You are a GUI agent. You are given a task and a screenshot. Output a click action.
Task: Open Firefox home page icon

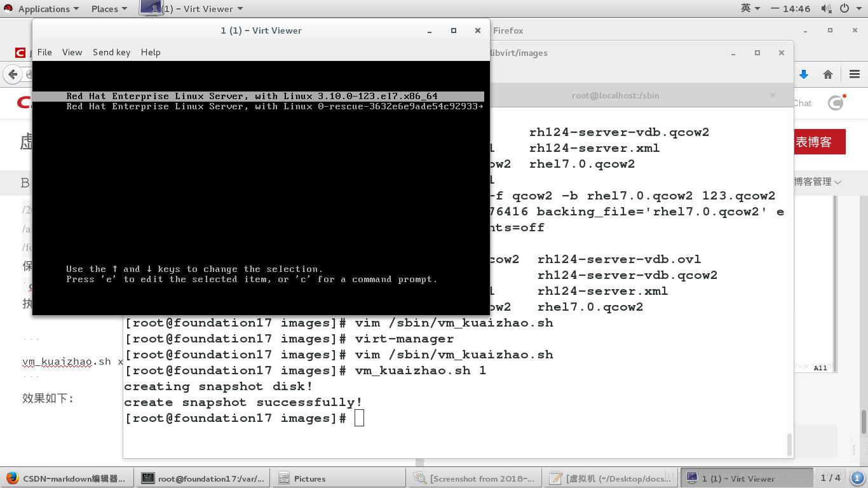(828, 74)
